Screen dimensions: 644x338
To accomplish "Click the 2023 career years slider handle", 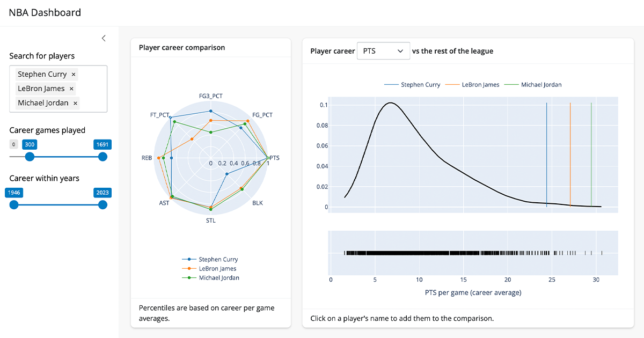I will 103,205.
